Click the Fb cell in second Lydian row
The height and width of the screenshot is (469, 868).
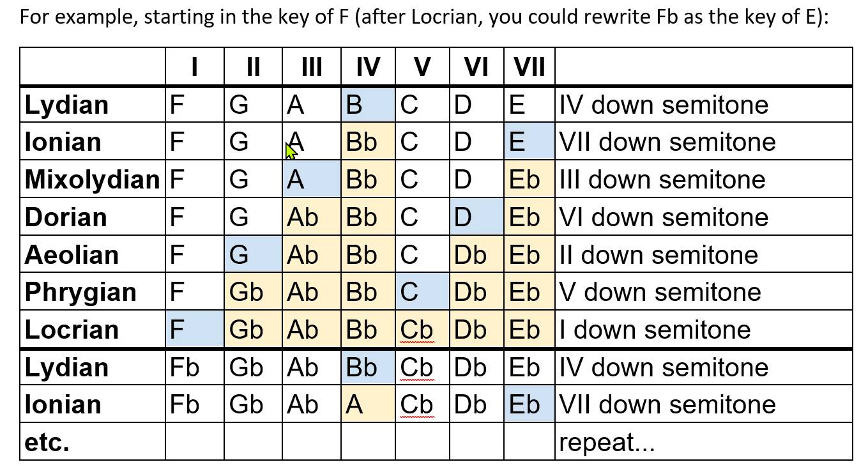pos(195,367)
